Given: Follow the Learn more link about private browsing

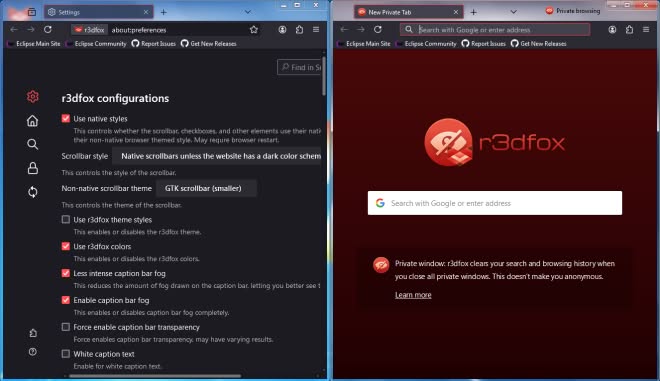Looking at the screenshot, I should click(413, 295).
